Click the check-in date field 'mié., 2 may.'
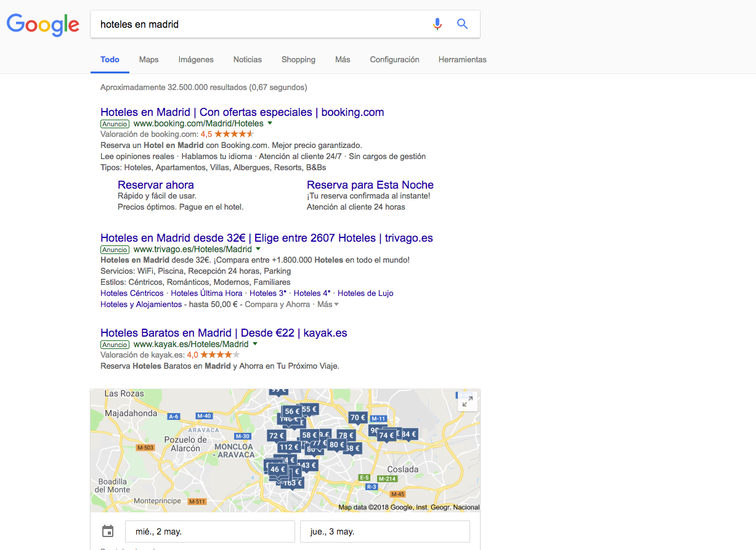 209,532
